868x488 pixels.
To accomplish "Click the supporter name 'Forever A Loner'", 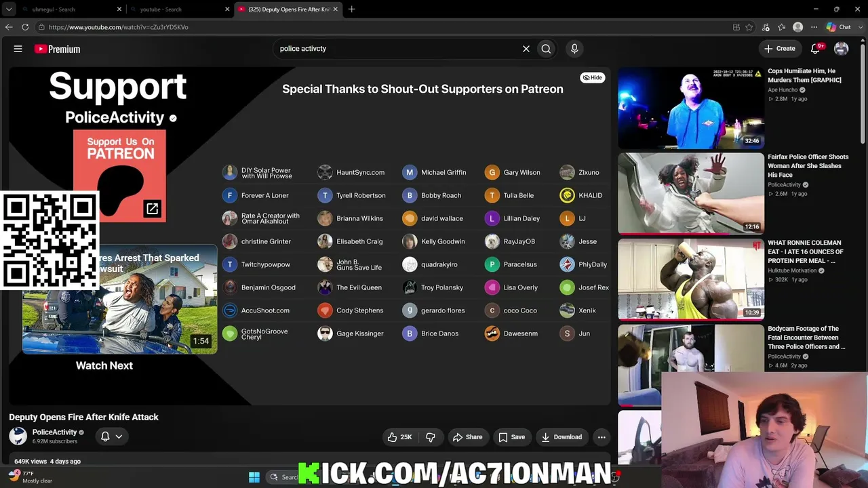I will 265,196.
